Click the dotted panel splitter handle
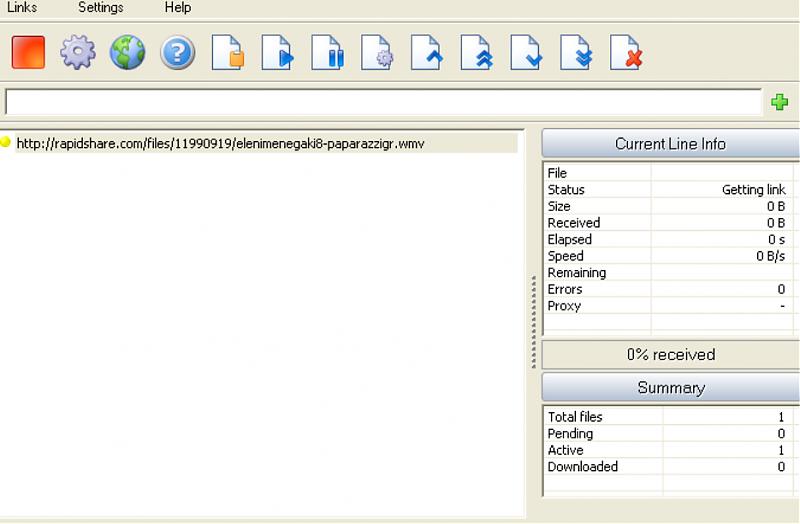Viewport: 800px width, 524px height. click(x=534, y=321)
